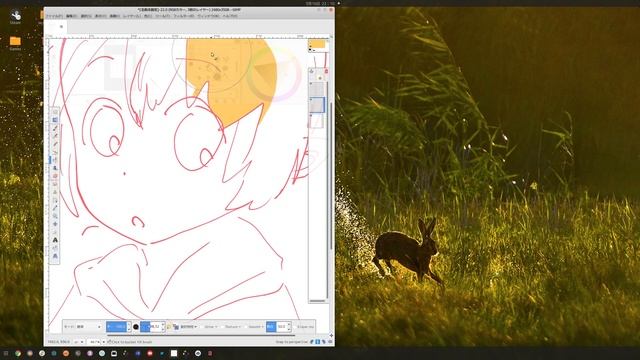640x360 pixels.
Task: Open the top-left desktop shortcut icon
Action: 15,17
